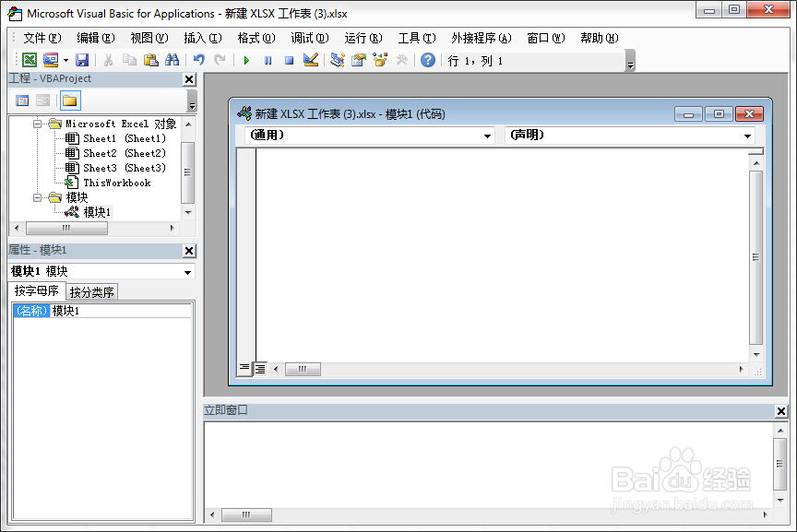Toggle Folders view in project panel
Viewport: 797px width, 532px height.
point(69,100)
